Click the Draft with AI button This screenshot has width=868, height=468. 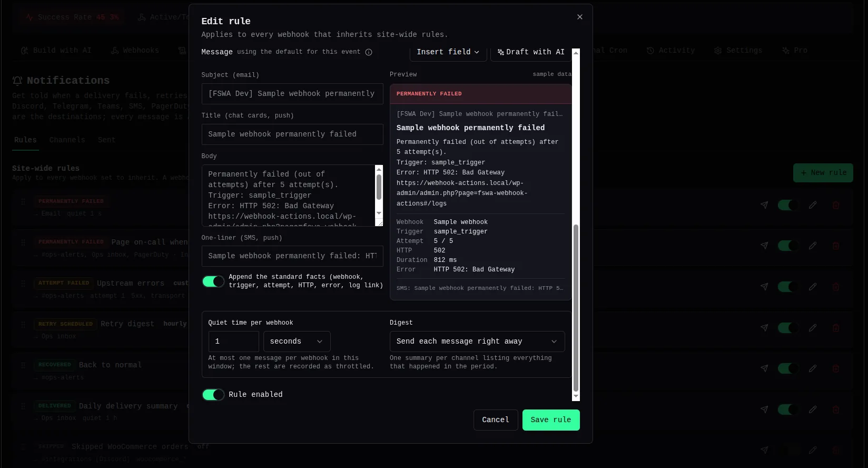[531, 52]
